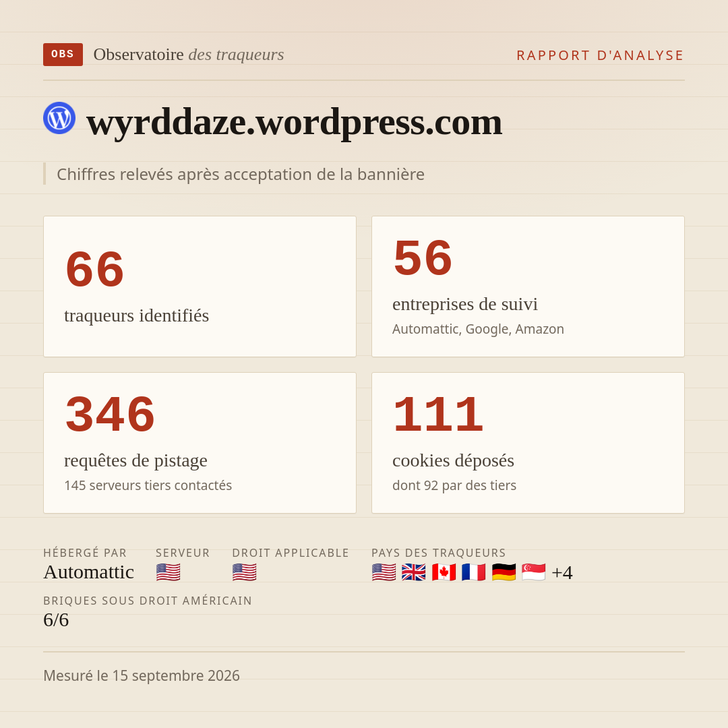This screenshot has height=728, width=728.
Task: Click the US flag under Droit applicable
Action: pyautogui.click(x=244, y=572)
